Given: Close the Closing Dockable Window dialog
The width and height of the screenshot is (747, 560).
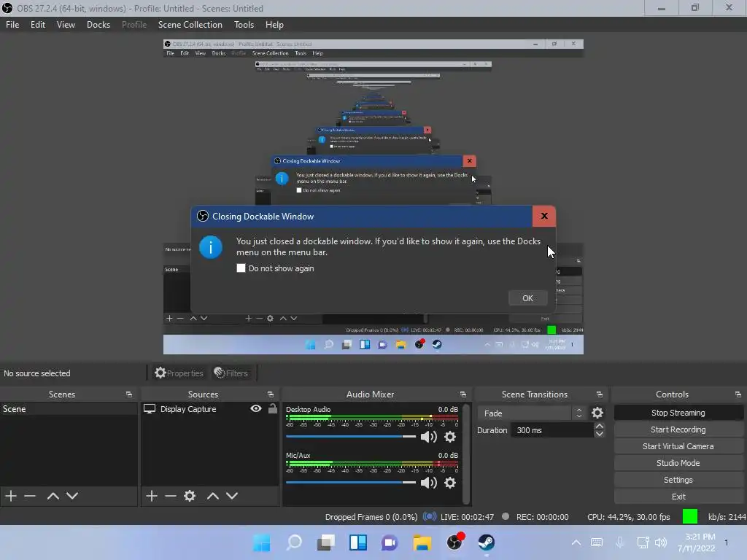Looking at the screenshot, I should (544, 216).
